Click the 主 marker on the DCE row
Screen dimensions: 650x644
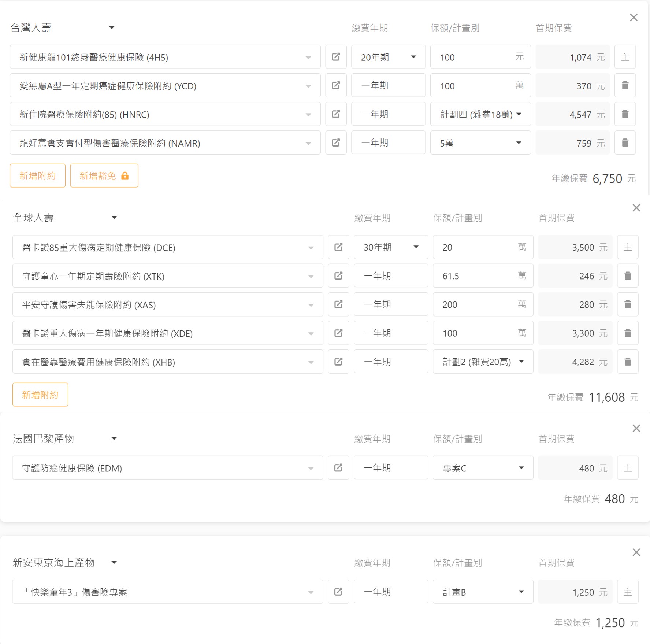coord(628,247)
